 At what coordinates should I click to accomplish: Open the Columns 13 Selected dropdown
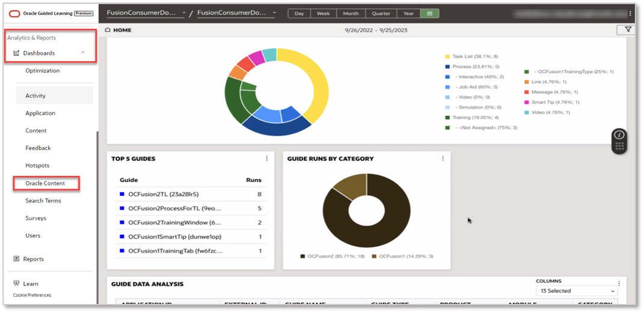[577, 291]
